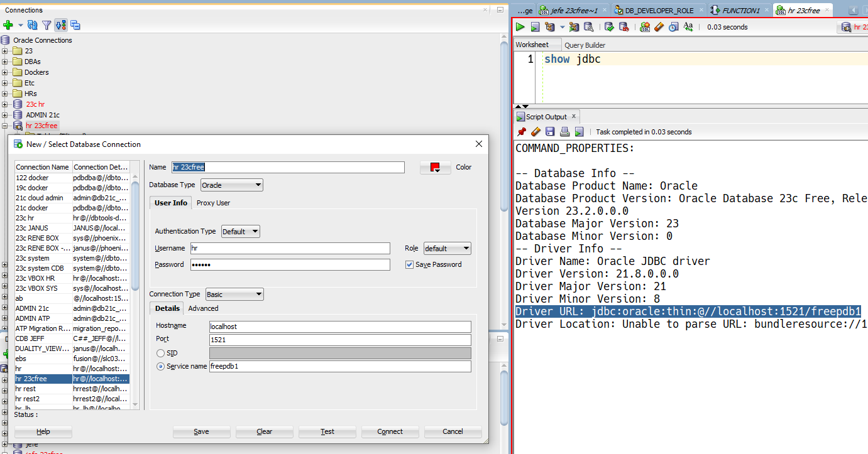Collapse all connections icon
Screen dimensions: 868x454
(x=75, y=25)
